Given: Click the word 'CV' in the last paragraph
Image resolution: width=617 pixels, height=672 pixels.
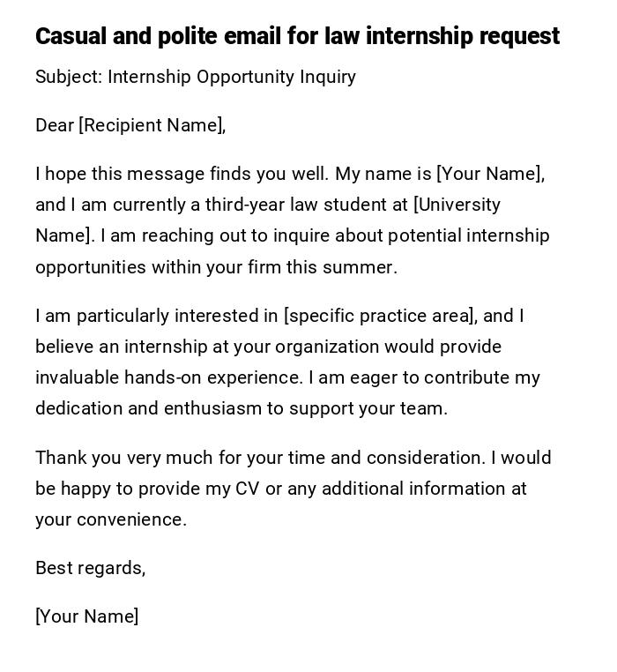Looking at the screenshot, I should (247, 489).
